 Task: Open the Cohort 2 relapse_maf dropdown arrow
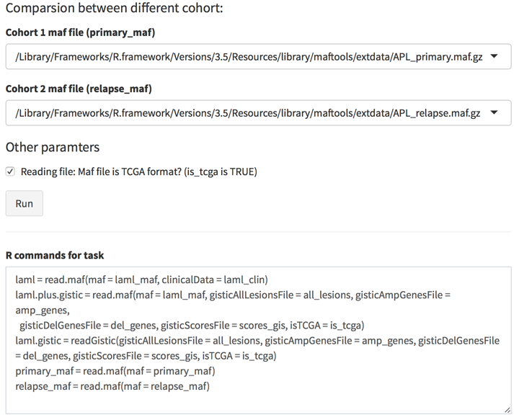(494, 113)
